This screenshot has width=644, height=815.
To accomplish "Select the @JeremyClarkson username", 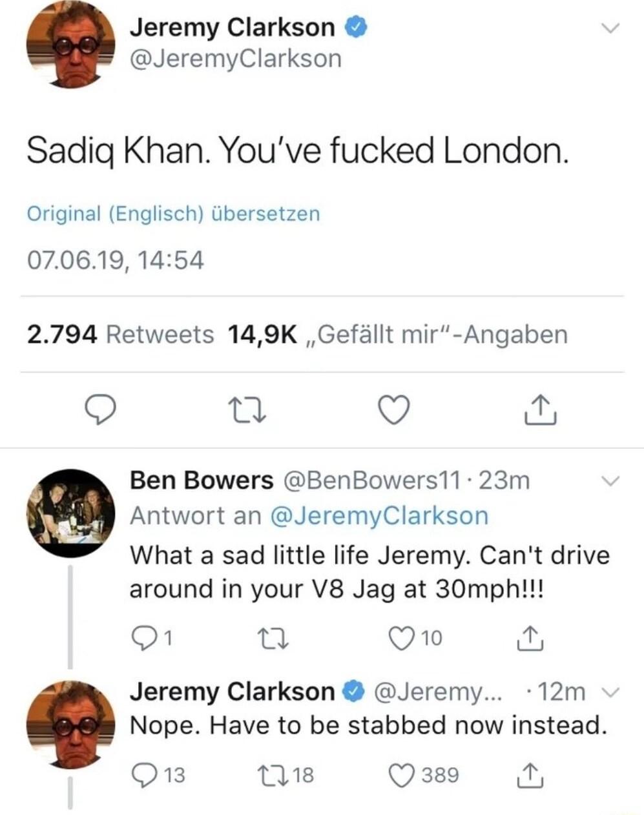I will point(234,58).
